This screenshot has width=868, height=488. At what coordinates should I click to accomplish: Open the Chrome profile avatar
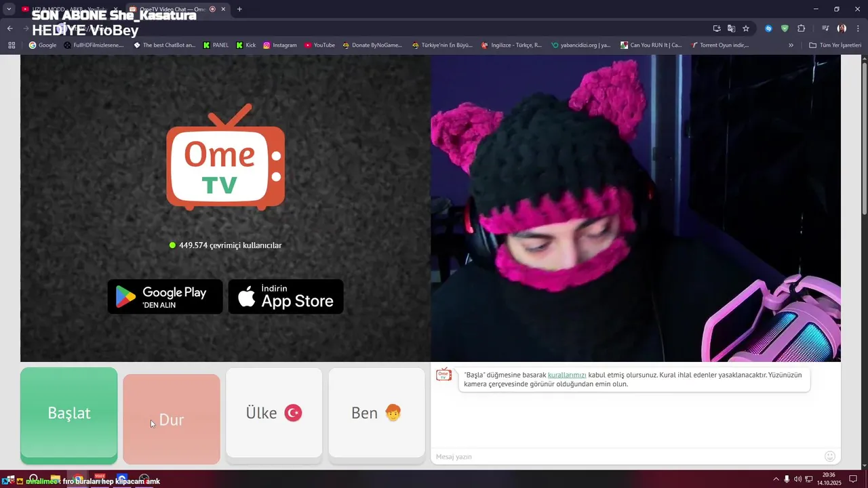[x=842, y=28]
